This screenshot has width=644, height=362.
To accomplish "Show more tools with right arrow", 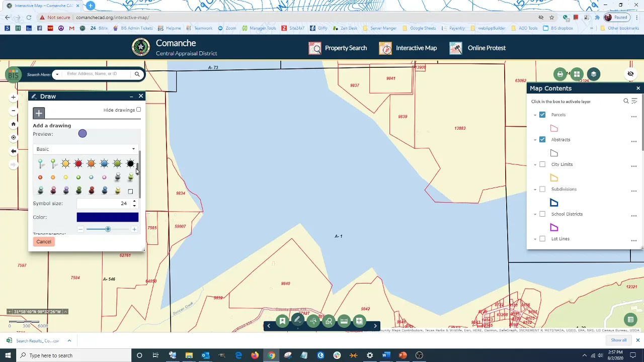I will (375, 326).
